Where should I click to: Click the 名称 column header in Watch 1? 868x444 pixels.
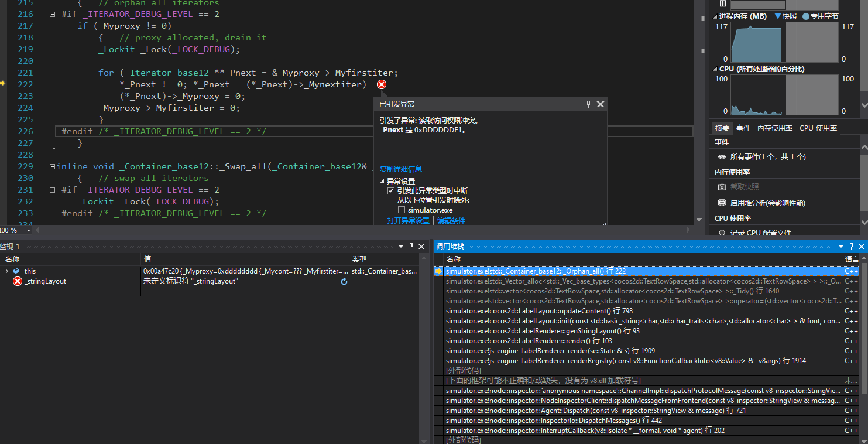[x=70, y=259]
